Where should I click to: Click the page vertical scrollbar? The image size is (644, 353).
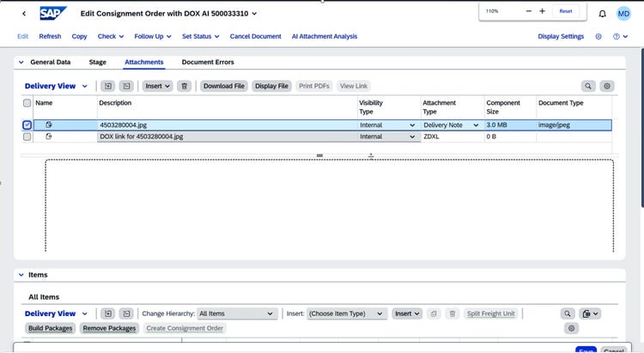pos(641,127)
